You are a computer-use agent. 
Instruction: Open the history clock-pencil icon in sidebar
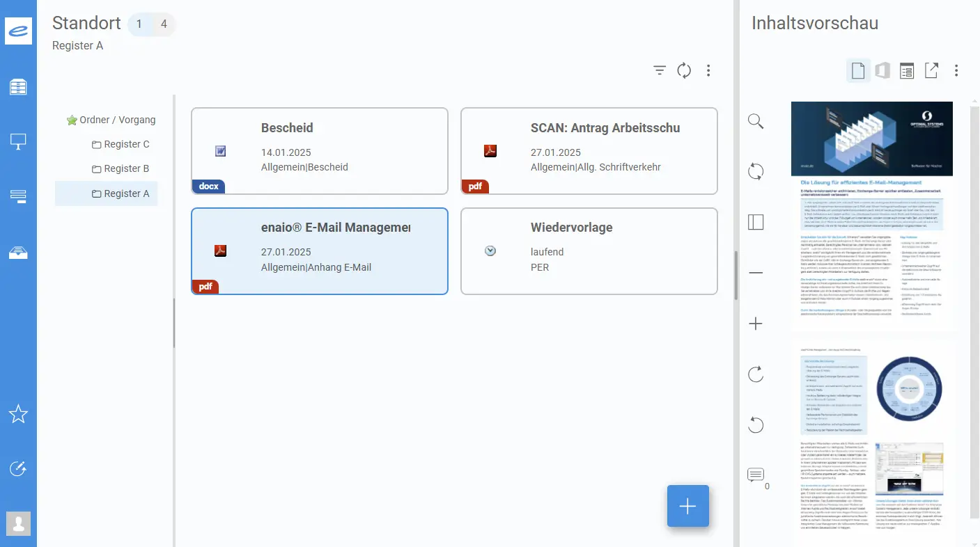click(18, 468)
